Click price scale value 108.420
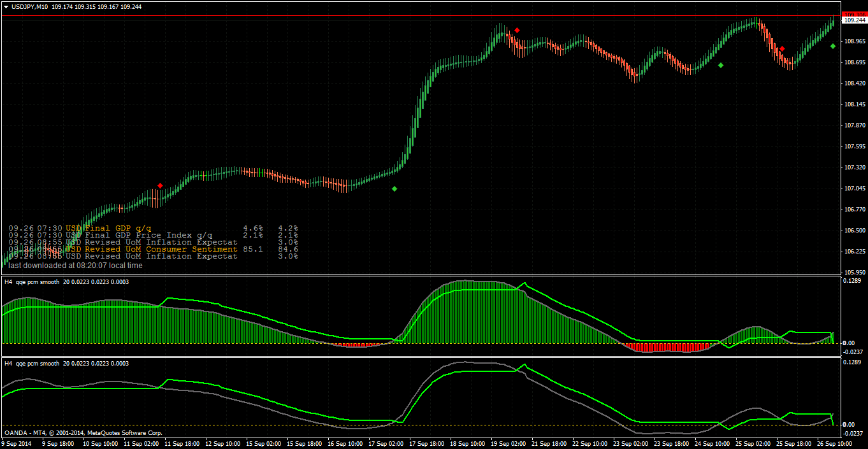 click(x=854, y=83)
